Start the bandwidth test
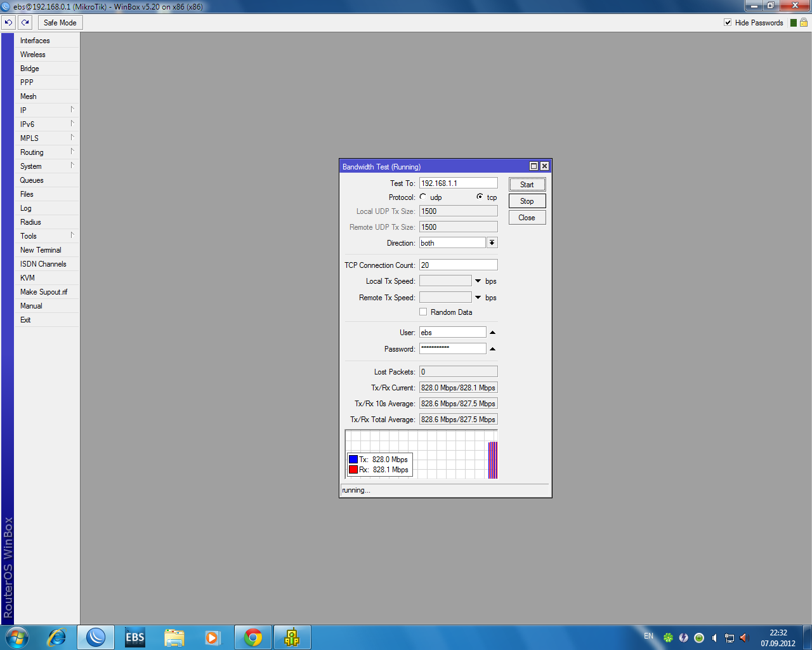The image size is (812, 650). [x=527, y=185]
